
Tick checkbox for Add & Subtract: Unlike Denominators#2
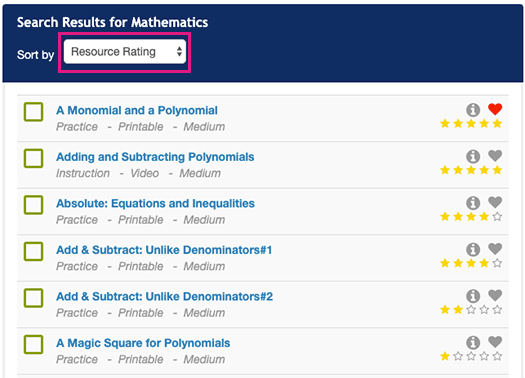33,298
